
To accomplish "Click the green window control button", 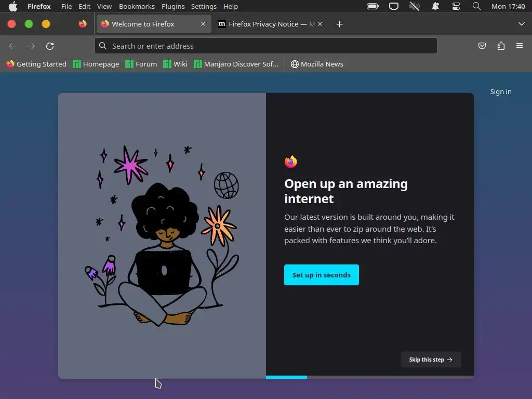I will pos(29,24).
